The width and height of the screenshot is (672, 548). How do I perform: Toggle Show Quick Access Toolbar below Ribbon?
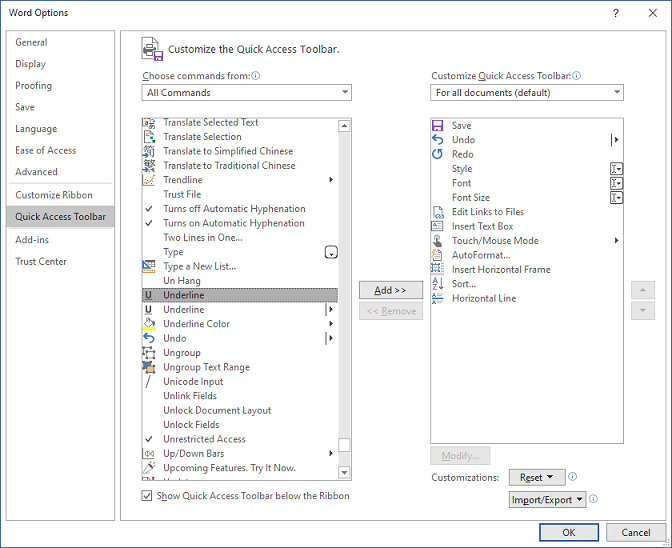[x=147, y=496]
